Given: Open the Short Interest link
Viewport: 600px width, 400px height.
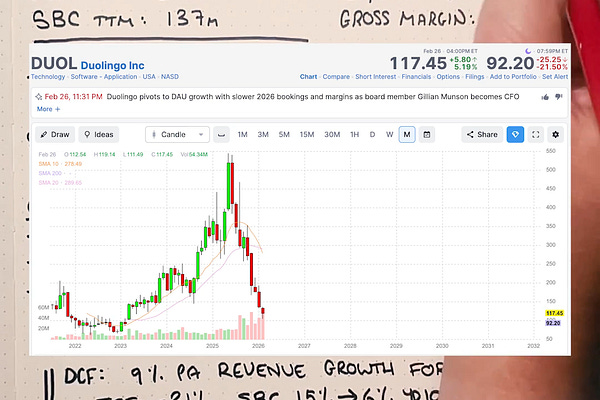Looking at the screenshot, I should tap(375, 77).
